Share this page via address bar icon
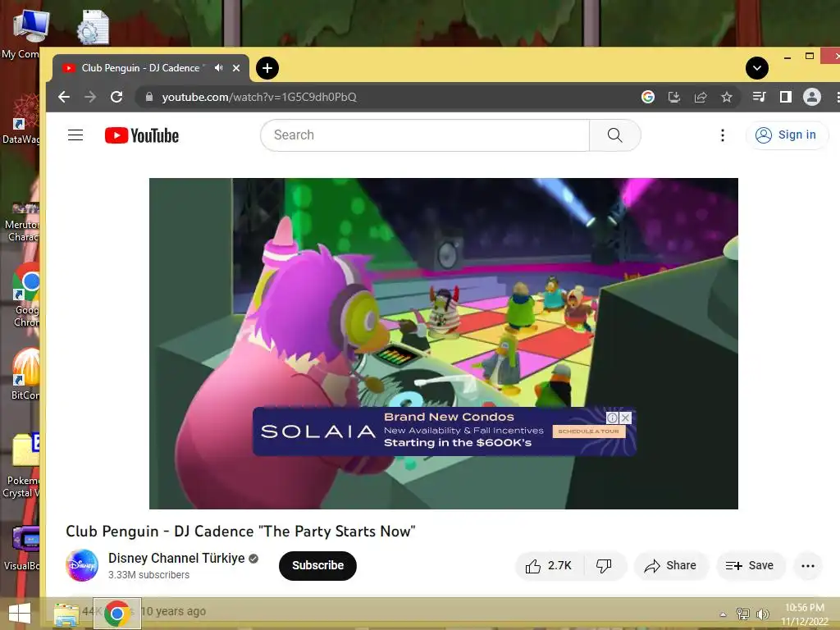Image resolution: width=840 pixels, height=630 pixels. (x=701, y=97)
